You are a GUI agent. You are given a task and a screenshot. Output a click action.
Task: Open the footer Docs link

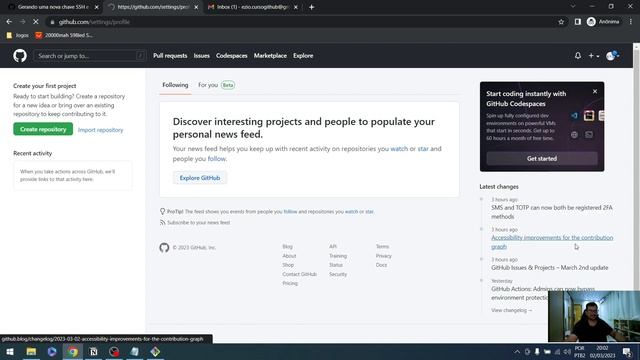[381, 265]
